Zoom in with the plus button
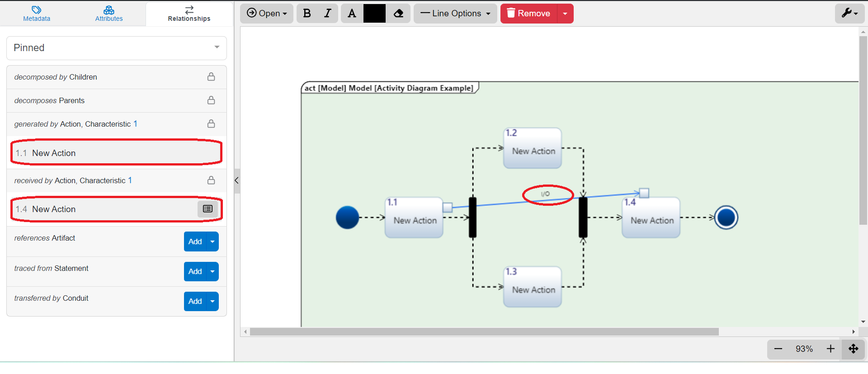The image size is (868, 374). click(x=830, y=349)
